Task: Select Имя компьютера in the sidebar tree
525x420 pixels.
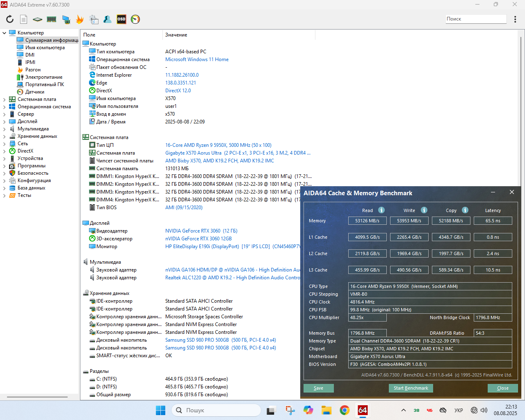Action: [45, 48]
